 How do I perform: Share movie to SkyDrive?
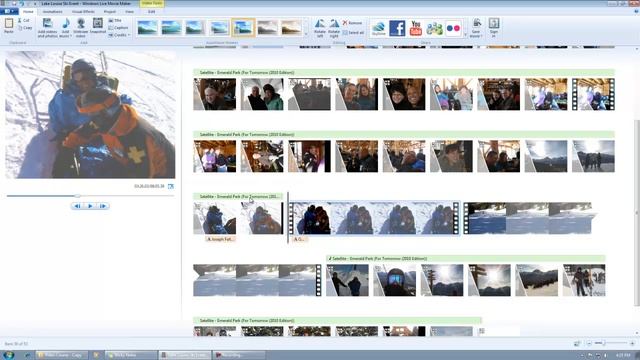379,28
